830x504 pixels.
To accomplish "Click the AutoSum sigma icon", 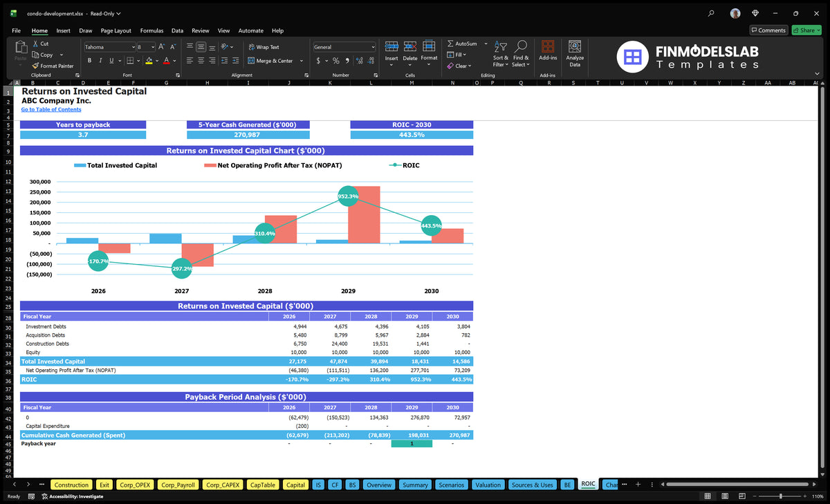I will coord(450,44).
